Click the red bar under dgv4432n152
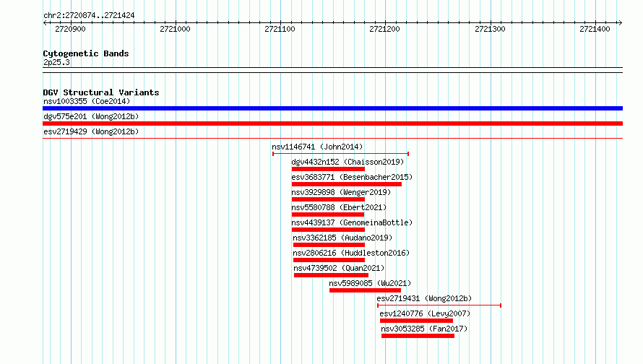Screen dimensions: 643x364 [x=328, y=169]
